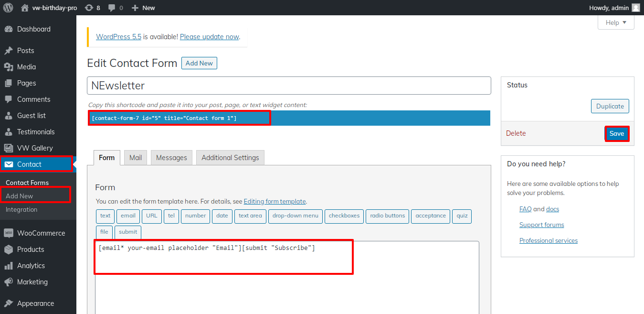Open the updates icon showing 8
This screenshot has height=314, width=644.
(89, 8)
